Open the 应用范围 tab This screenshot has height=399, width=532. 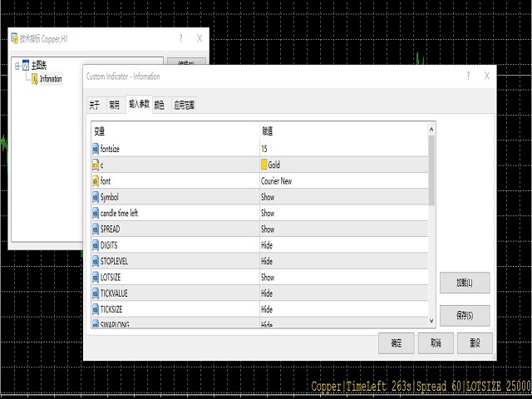click(184, 106)
